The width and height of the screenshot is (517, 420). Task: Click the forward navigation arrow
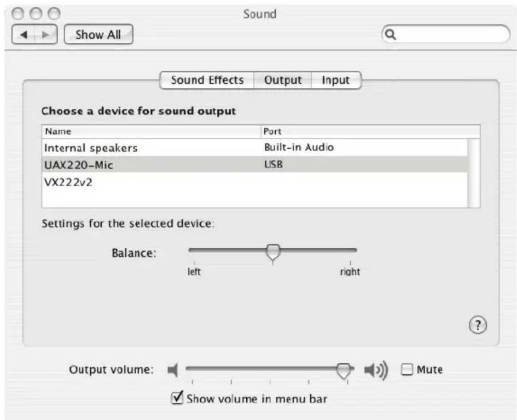tap(46, 35)
